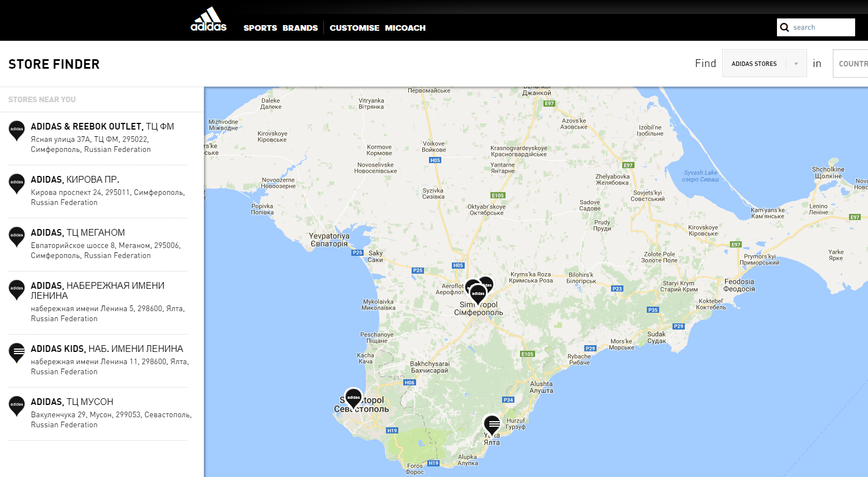Click the front Simferopol adidas map pin

478,294
